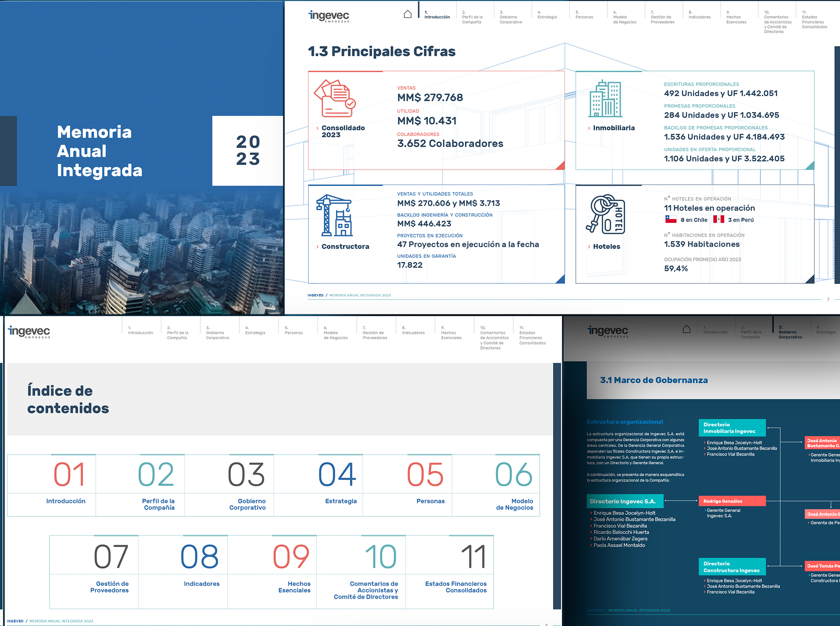840x626 pixels.
Task: Open 8. Indicadores tab on Cifras page
Action: tap(699, 15)
